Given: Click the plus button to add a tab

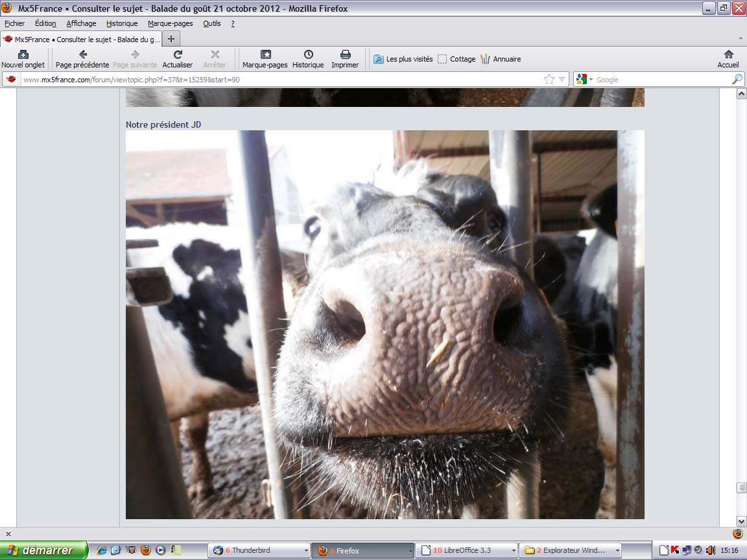Looking at the screenshot, I should pyautogui.click(x=171, y=39).
